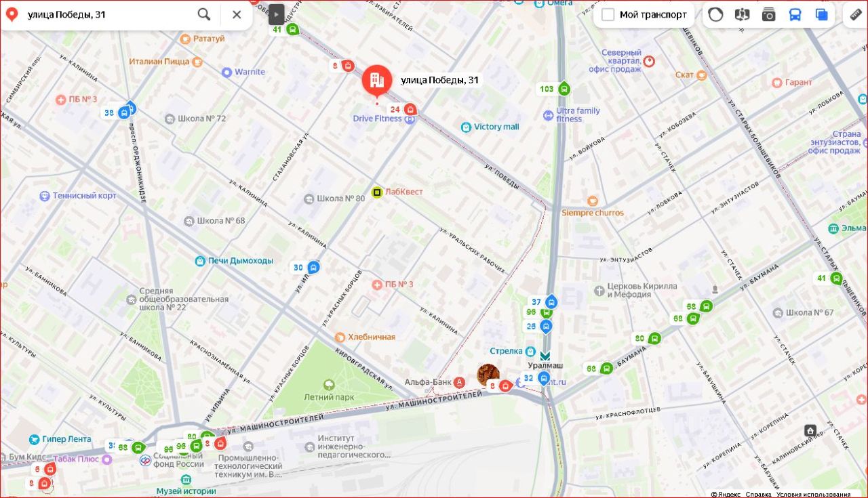
Task: Select the Уралмаш metro station icon
Action: pyautogui.click(x=545, y=355)
